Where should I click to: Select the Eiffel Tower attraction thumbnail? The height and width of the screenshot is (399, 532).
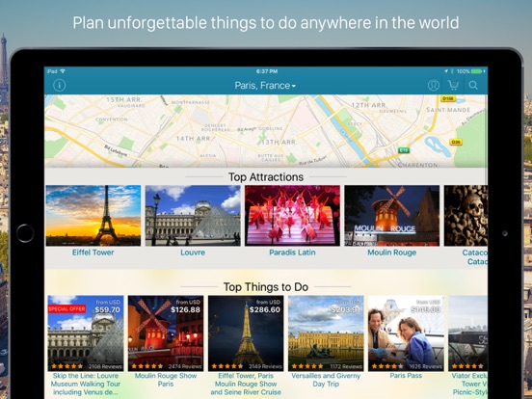93,216
